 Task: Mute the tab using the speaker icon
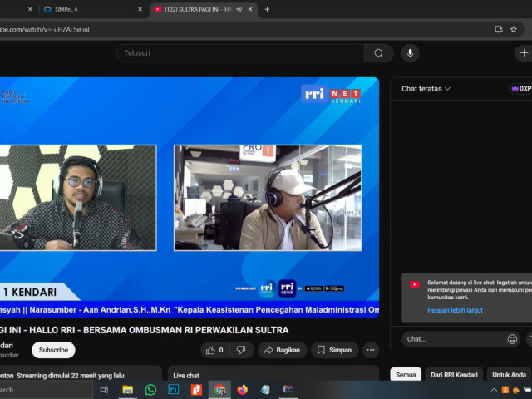(x=239, y=9)
